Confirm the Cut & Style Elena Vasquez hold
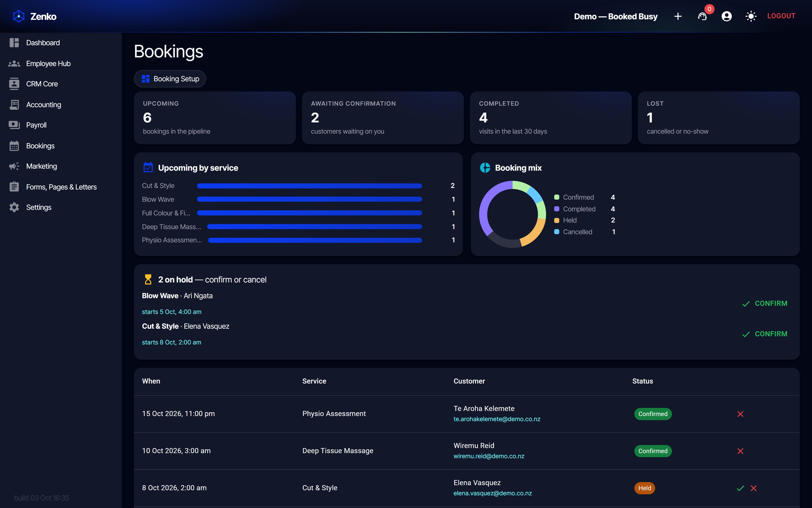This screenshot has height=508, width=812. (x=765, y=334)
